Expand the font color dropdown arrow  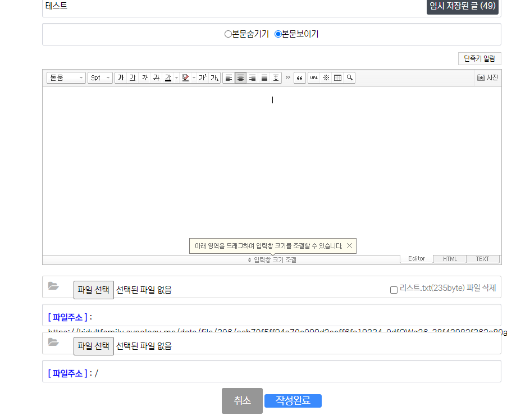pyautogui.click(x=176, y=78)
